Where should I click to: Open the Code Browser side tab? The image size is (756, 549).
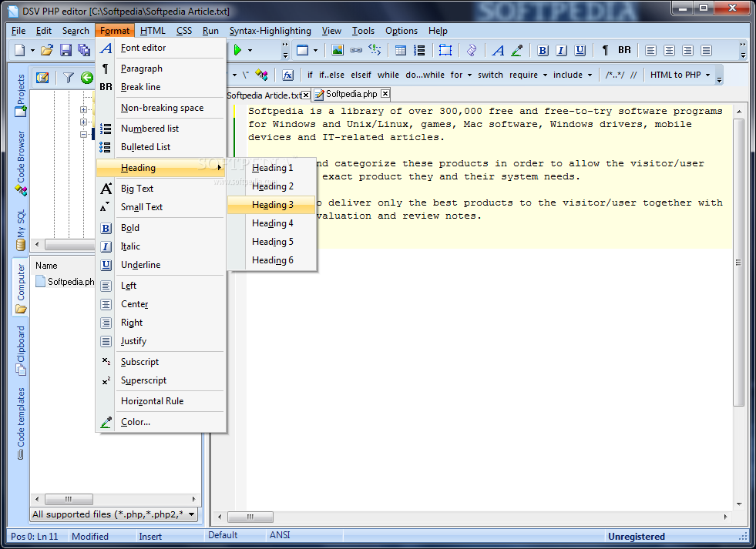pos(21,162)
